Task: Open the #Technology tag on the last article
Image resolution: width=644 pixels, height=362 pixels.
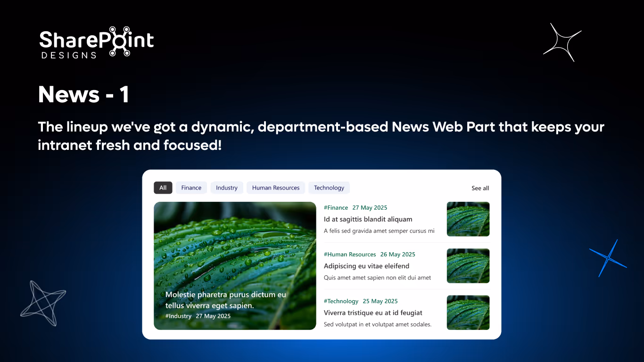Action: pyautogui.click(x=341, y=301)
